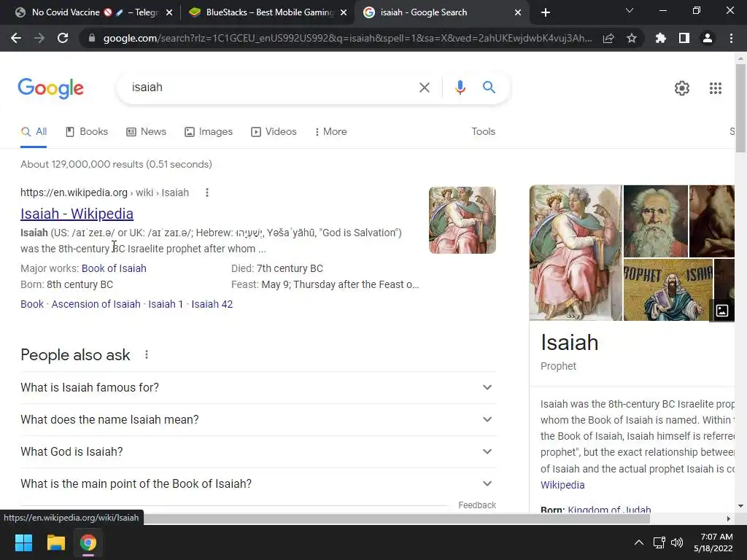This screenshot has height=560, width=747.
Task: Start voice search with microphone icon
Action: pyautogui.click(x=460, y=87)
